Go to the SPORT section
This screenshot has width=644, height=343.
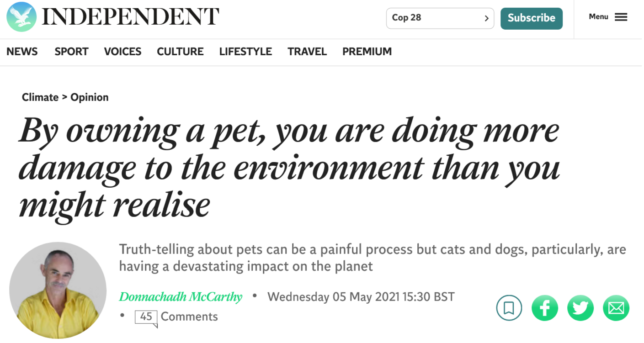[71, 52]
